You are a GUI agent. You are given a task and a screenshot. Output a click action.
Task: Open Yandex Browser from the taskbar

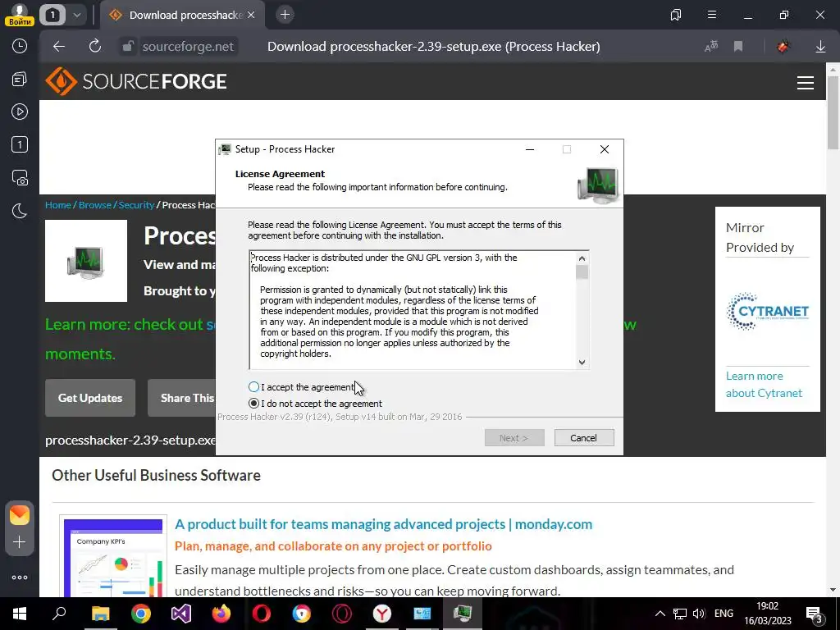[382, 614]
